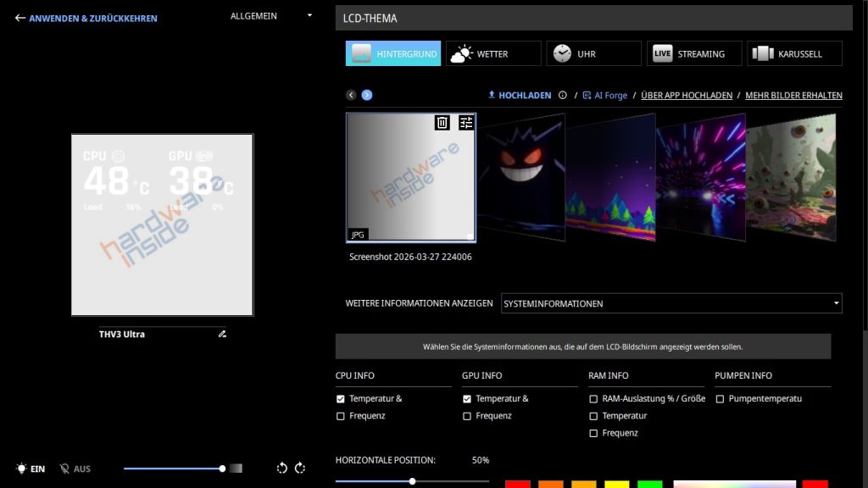This screenshot has height=488, width=868.
Task: Show next images with right arrow
Action: coord(367,95)
